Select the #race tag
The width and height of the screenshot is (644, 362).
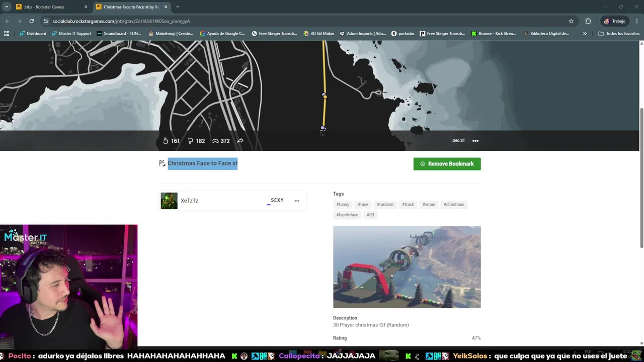[363, 205]
